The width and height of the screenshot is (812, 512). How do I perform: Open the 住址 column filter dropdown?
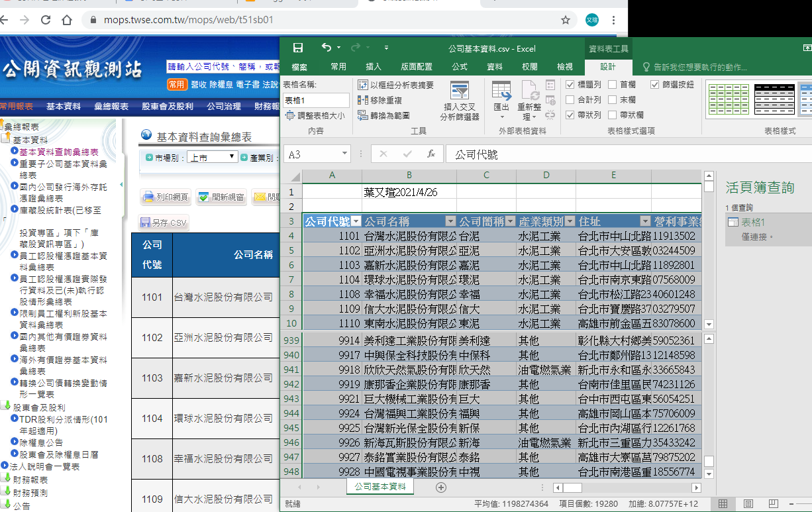(645, 221)
